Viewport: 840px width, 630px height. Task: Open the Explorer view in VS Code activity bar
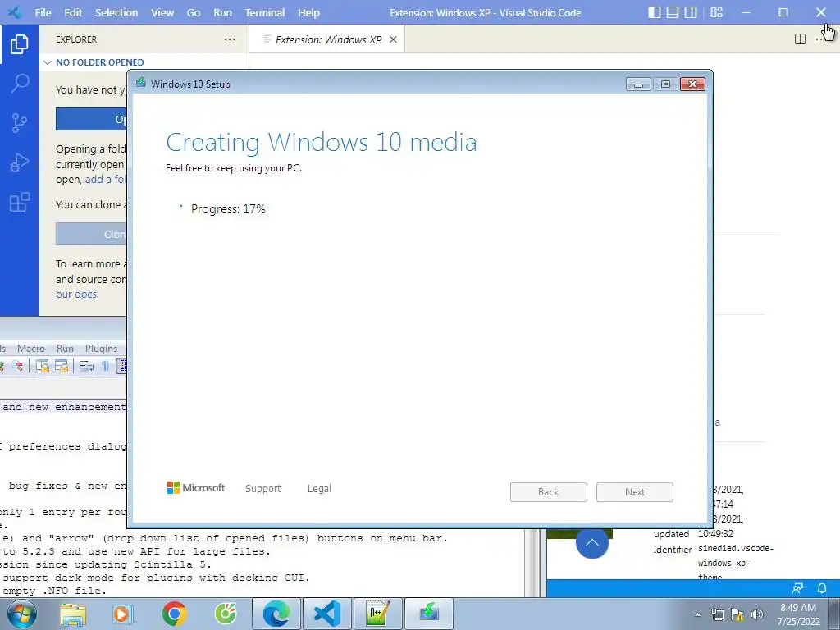coord(20,44)
